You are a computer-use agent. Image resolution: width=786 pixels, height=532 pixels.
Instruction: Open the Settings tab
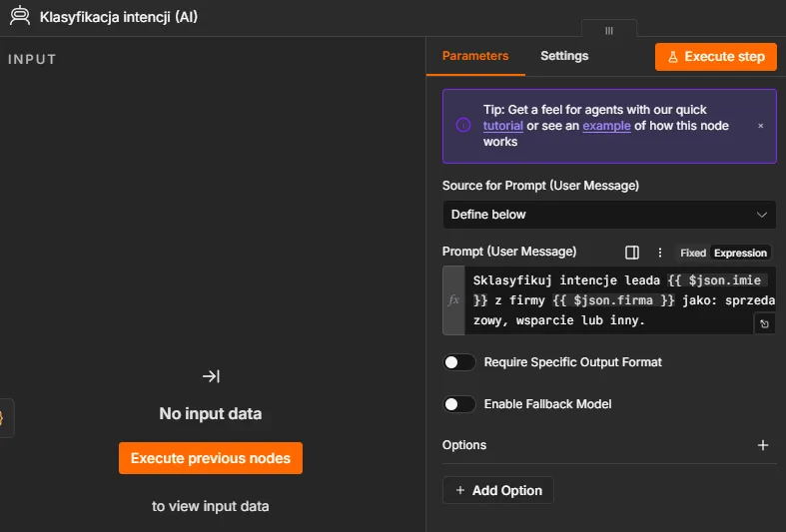tap(564, 56)
